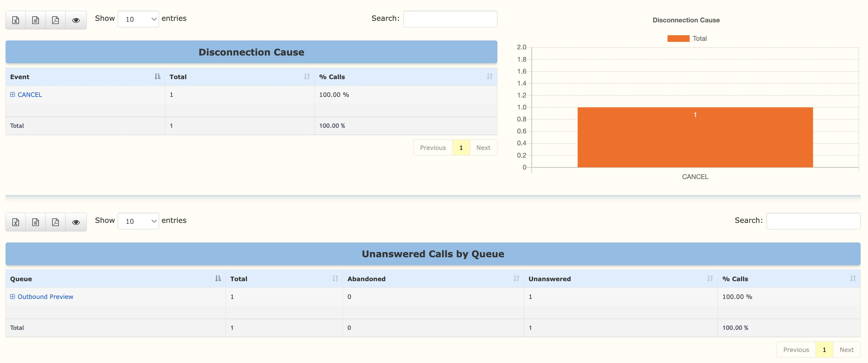Sort the Queue column in Unanswered Calls
The width and height of the screenshot is (868, 363).
click(218, 279)
